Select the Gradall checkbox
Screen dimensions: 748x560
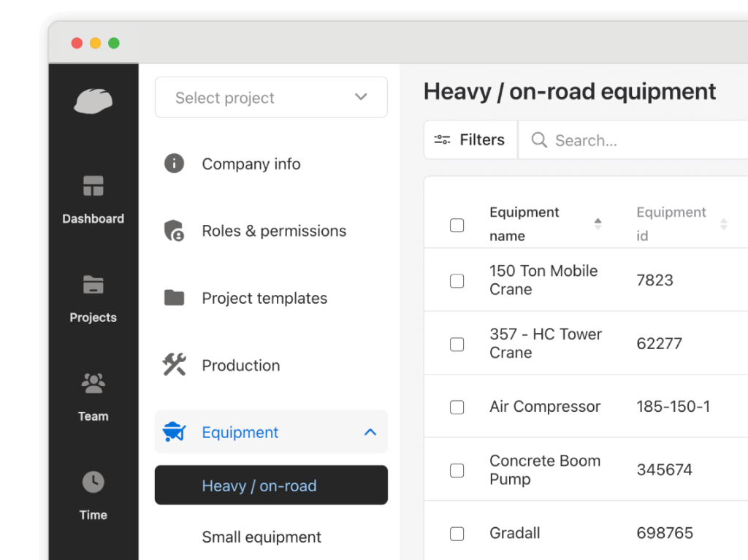coord(457,533)
